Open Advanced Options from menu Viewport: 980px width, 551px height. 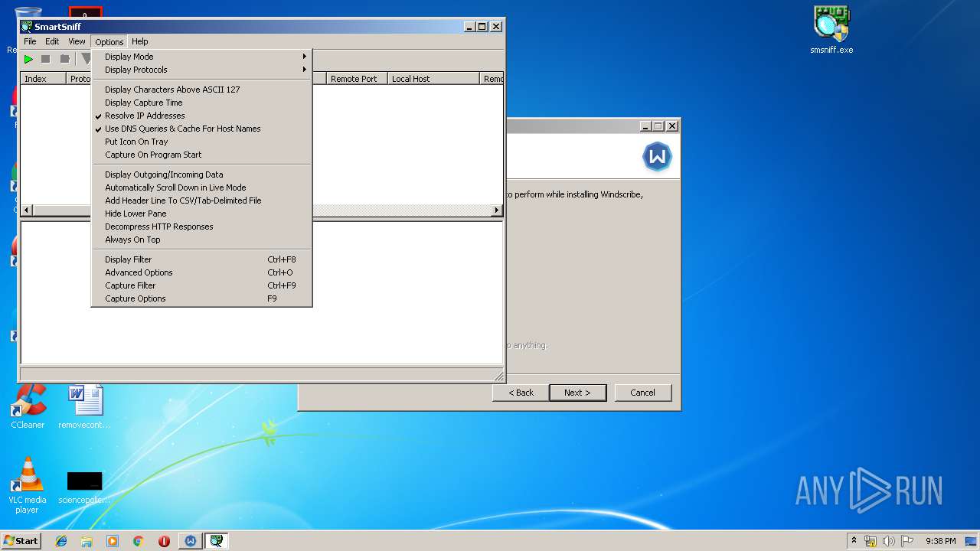coord(202,272)
